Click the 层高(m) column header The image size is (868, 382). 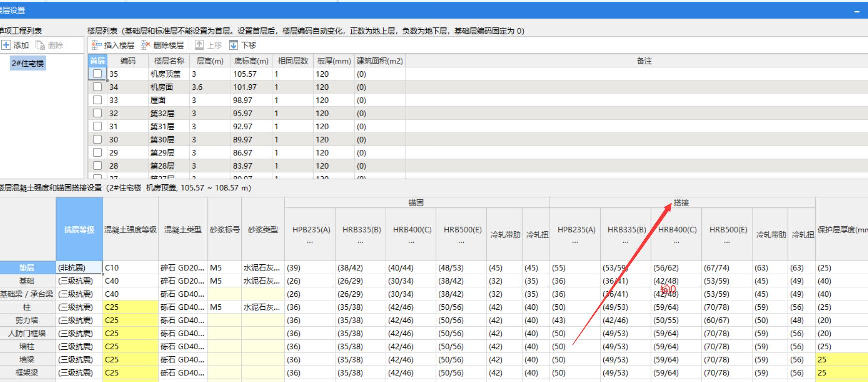point(210,61)
